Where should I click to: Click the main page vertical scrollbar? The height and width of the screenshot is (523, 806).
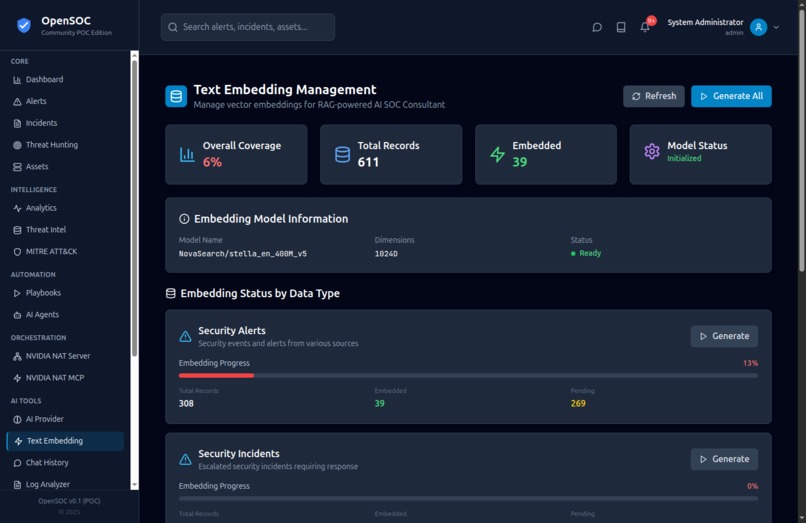coord(802,139)
